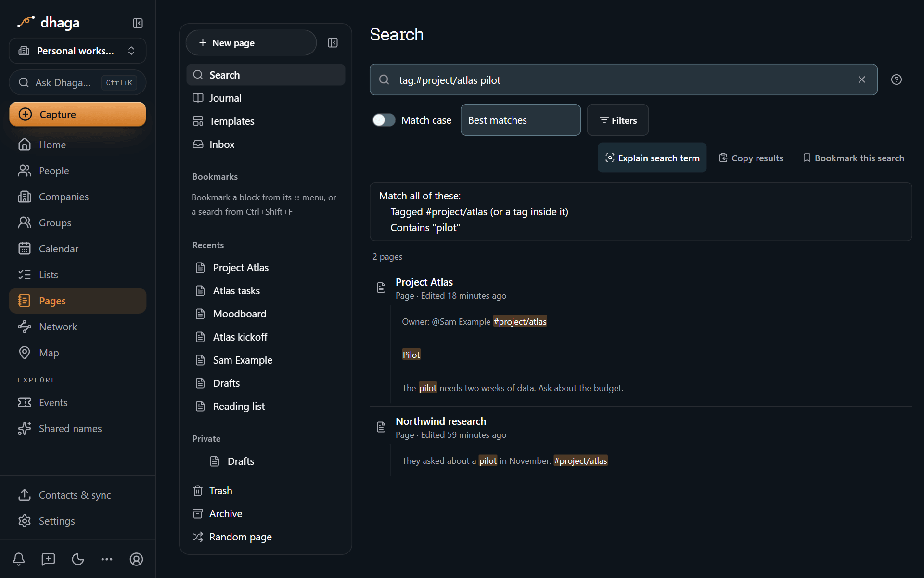
Task: Collapse the main sidebar icon next to dhaga
Action: (x=138, y=23)
